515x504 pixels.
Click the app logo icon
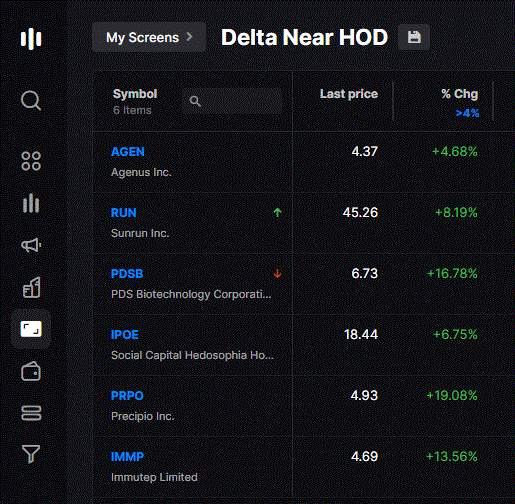click(31, 39)
